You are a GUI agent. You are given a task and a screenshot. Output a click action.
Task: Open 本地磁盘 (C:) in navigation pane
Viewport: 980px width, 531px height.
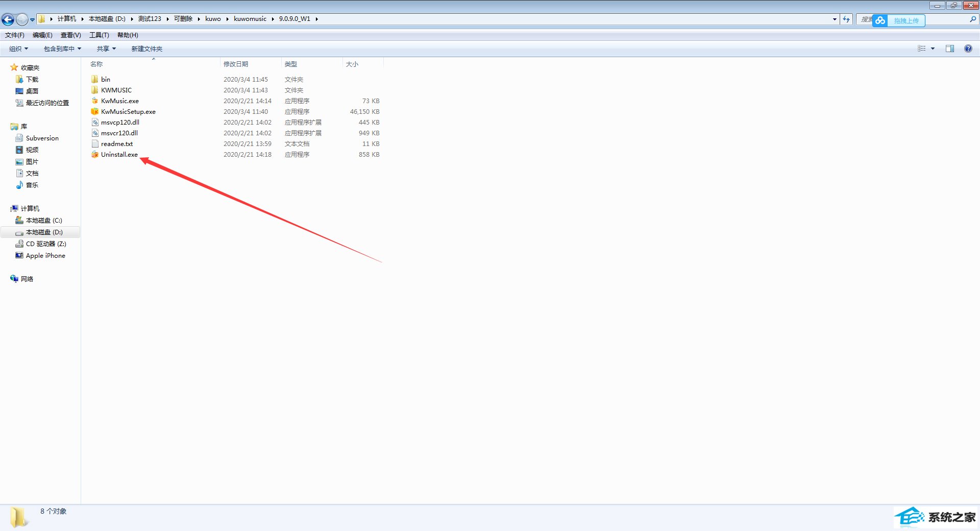tap(44, 220)
